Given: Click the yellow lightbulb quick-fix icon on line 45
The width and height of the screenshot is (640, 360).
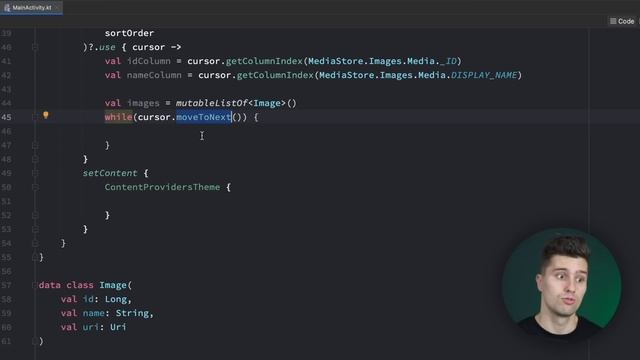Looking at the screenshot, I should tap(46, 116).
